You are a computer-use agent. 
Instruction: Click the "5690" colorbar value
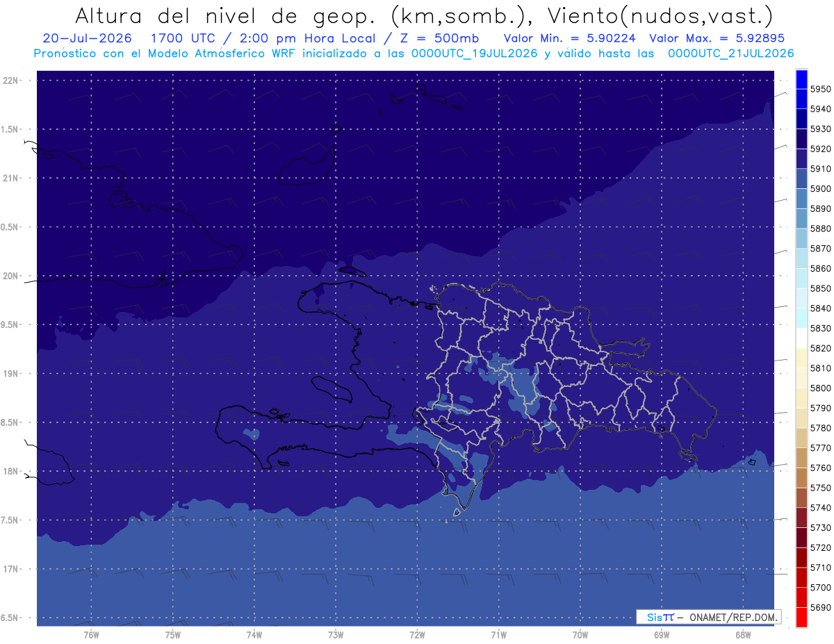tap(821, 607)
